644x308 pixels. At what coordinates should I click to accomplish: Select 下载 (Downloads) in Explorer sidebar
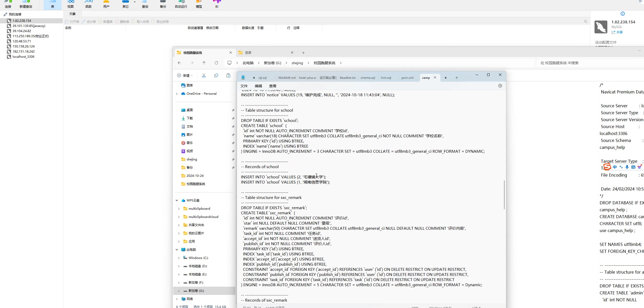click(190, 118)
